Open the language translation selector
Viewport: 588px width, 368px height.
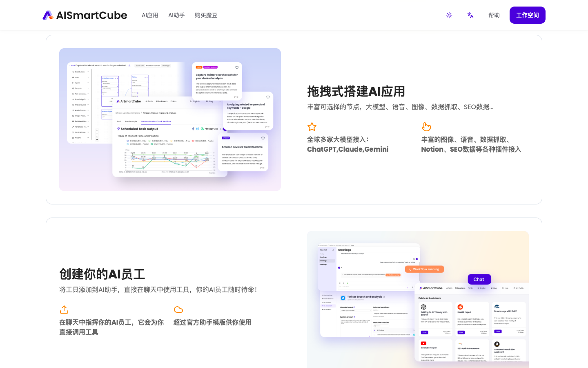coord(470,15)
